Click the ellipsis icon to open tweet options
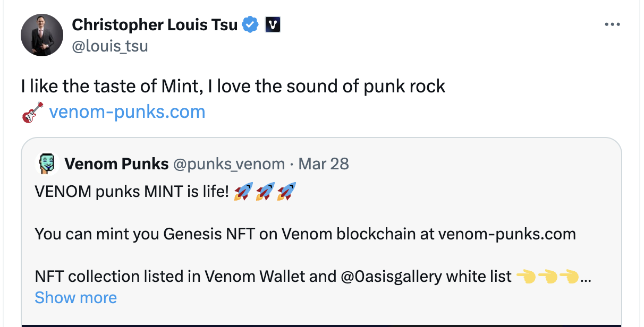 (613, 24)
